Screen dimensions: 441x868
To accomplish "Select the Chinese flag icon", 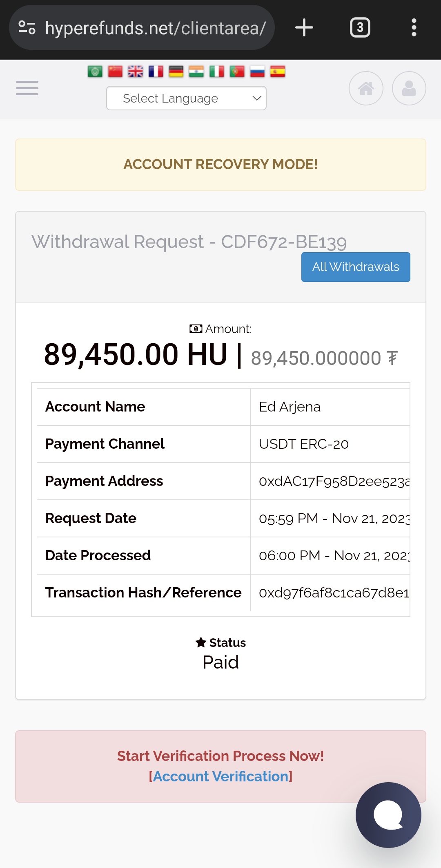I will 115,72.
